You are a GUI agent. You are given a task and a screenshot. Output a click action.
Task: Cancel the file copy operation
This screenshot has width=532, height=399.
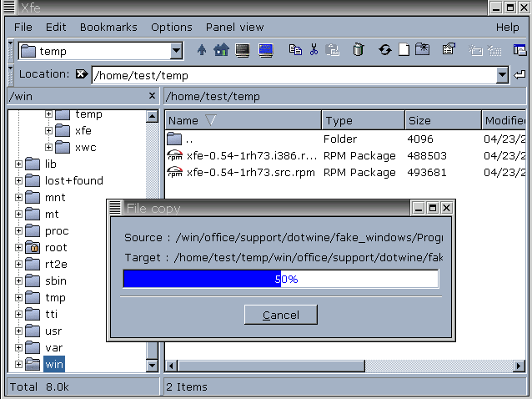tap(281, 315)
